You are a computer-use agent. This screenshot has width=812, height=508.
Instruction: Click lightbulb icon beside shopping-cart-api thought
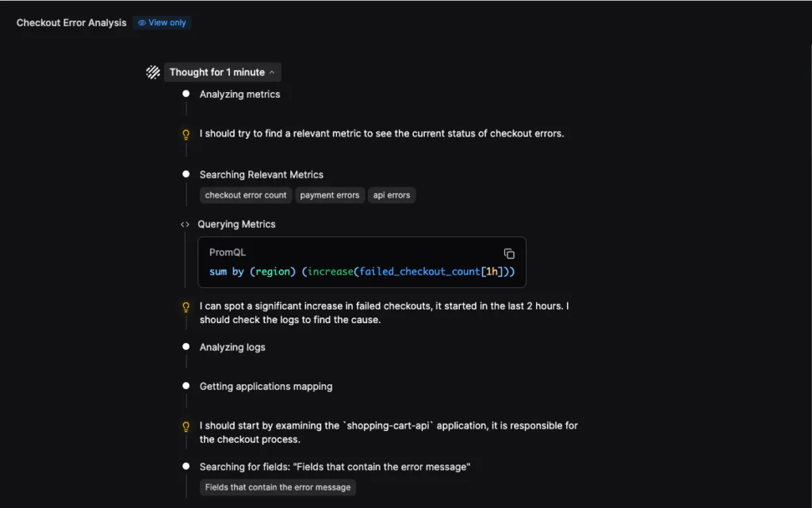pyautogui.click(x=186, y=426)
